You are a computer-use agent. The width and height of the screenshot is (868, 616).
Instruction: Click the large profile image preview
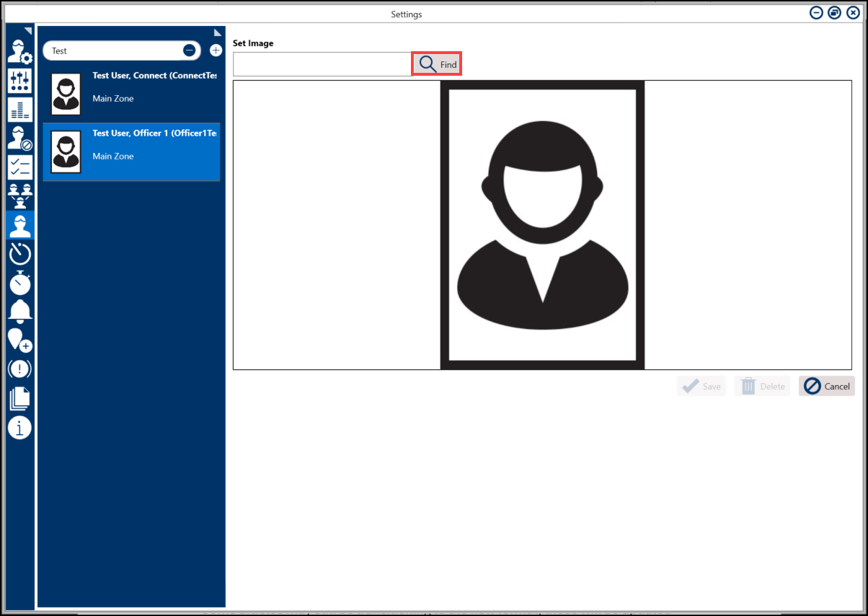542,225
